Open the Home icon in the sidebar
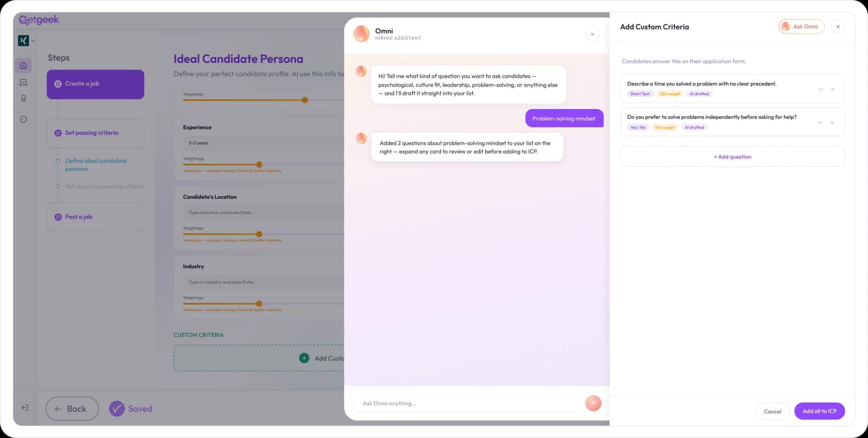This screenshot has height=438, width=868. (x=23, y=66)
